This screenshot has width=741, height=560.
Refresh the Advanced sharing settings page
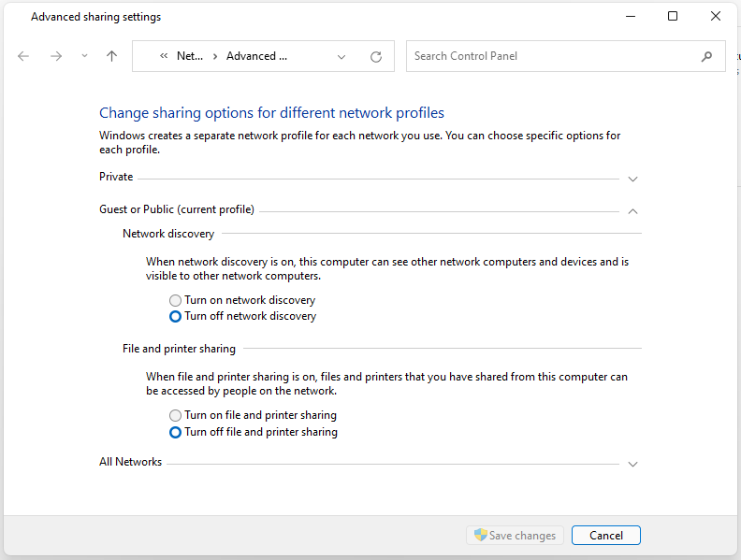376,56
